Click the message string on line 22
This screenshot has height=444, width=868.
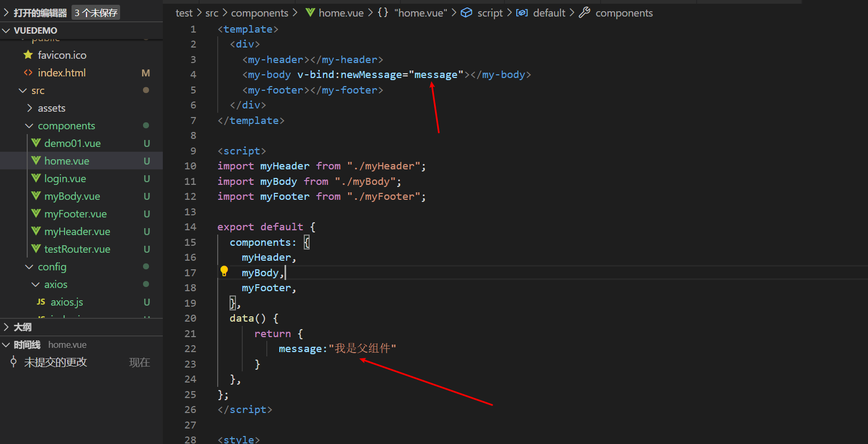tap(362, 349)
